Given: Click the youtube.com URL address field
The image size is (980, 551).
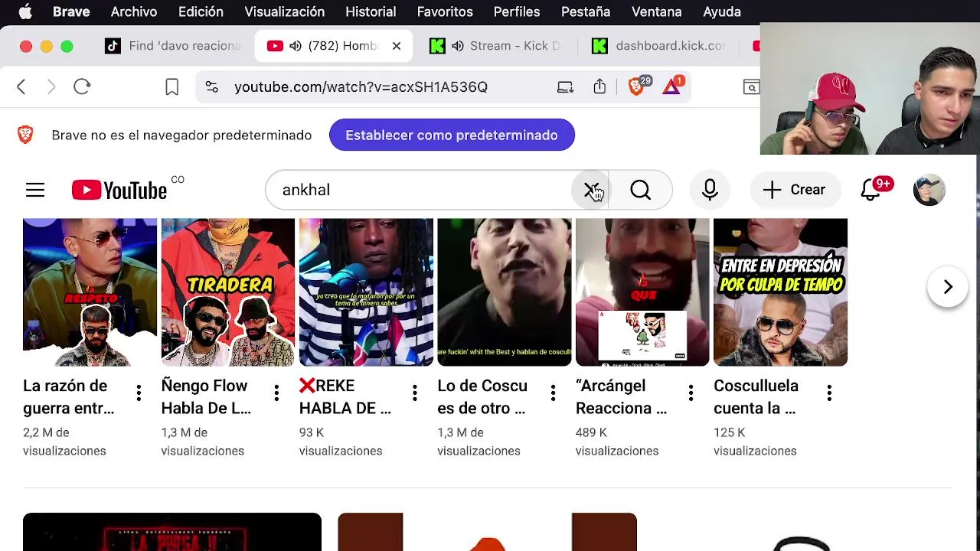Looking at the screenshot, I should [361, 87].
